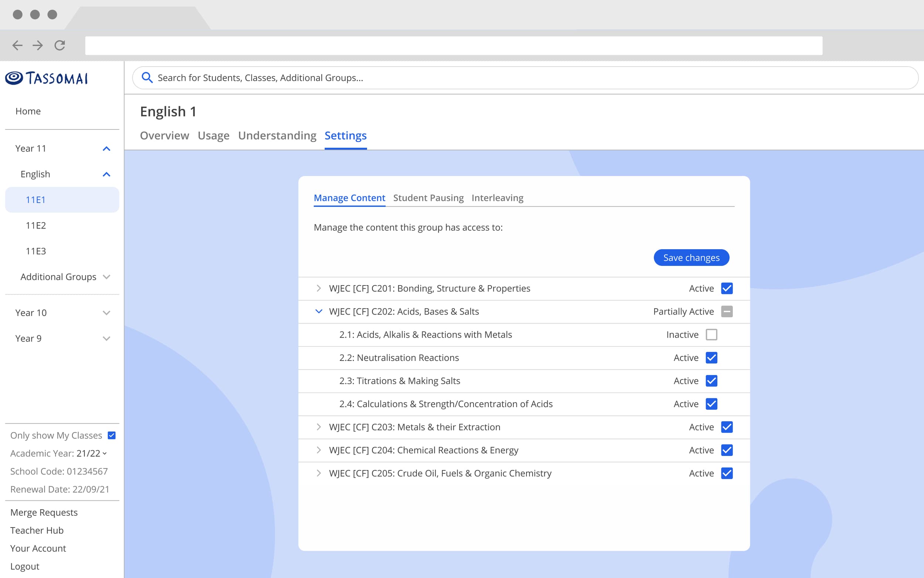Expand the Year 10 section

106,313
